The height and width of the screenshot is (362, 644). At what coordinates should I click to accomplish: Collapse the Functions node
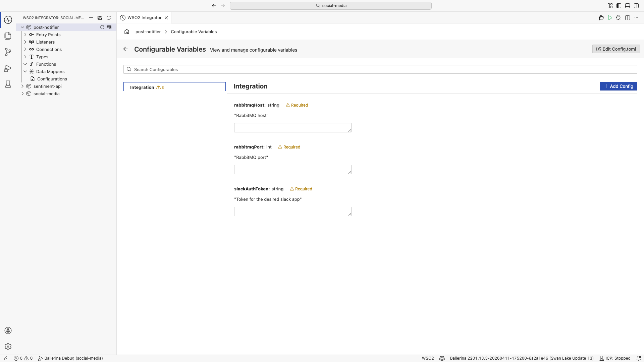tap(25, 64)
